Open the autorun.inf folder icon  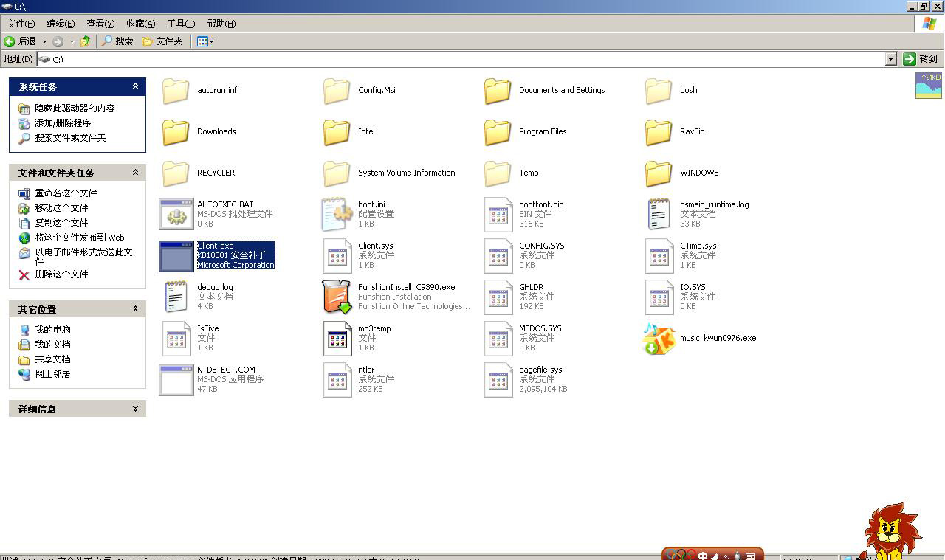pos(176,91)
